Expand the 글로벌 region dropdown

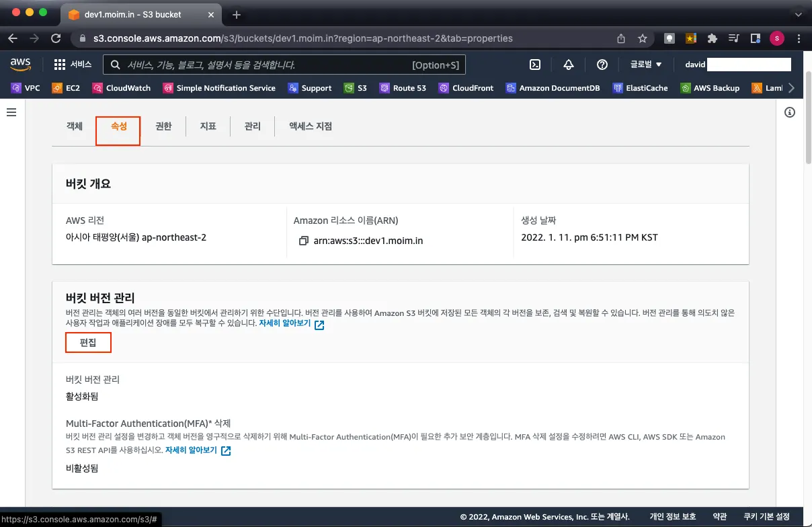(646, 65)
